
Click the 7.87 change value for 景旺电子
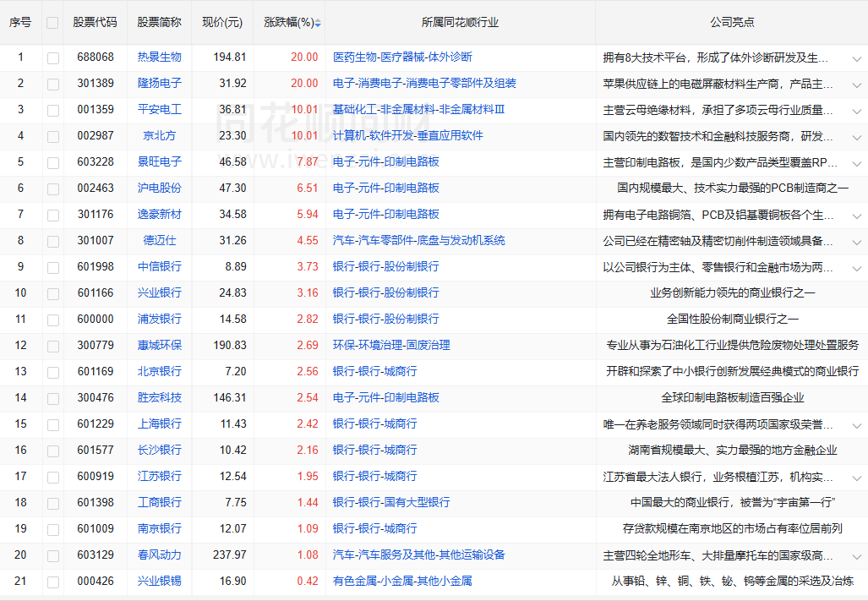point(308,162)
